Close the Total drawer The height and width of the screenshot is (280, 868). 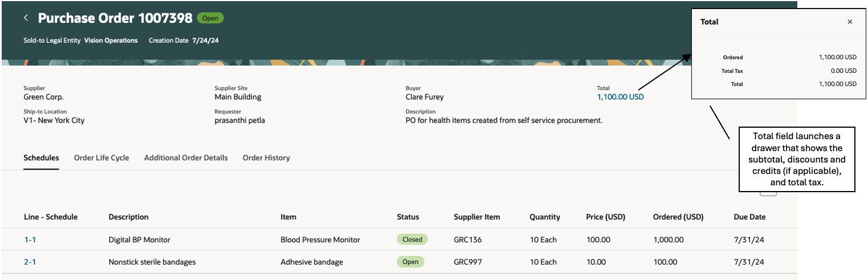[850, 22]
